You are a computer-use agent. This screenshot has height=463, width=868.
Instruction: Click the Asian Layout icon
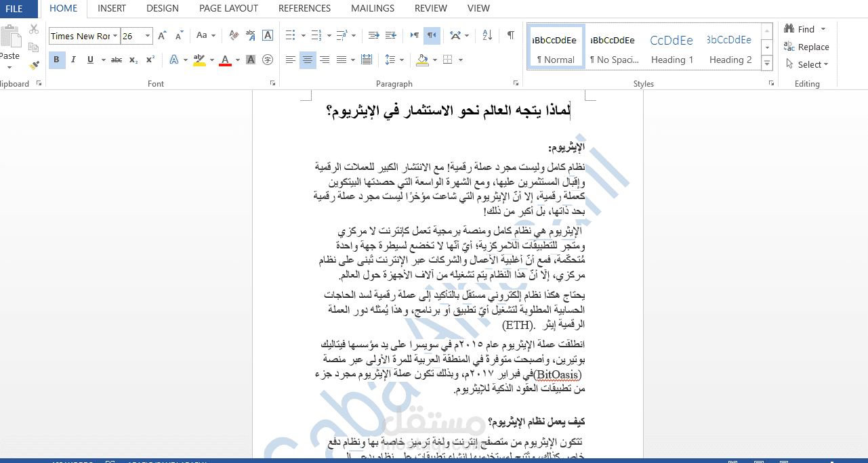pos(455,35)
